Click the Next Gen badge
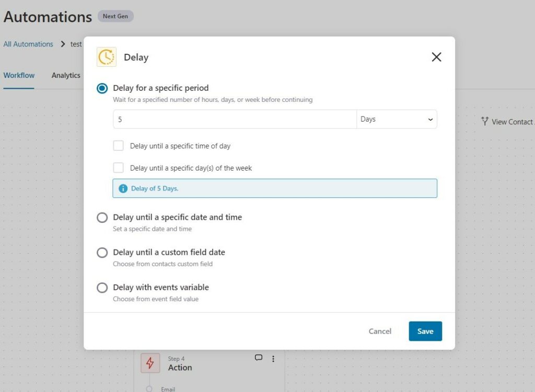Image resolution: width=535 pixels, height=392 pixels. tap(115, 16)
